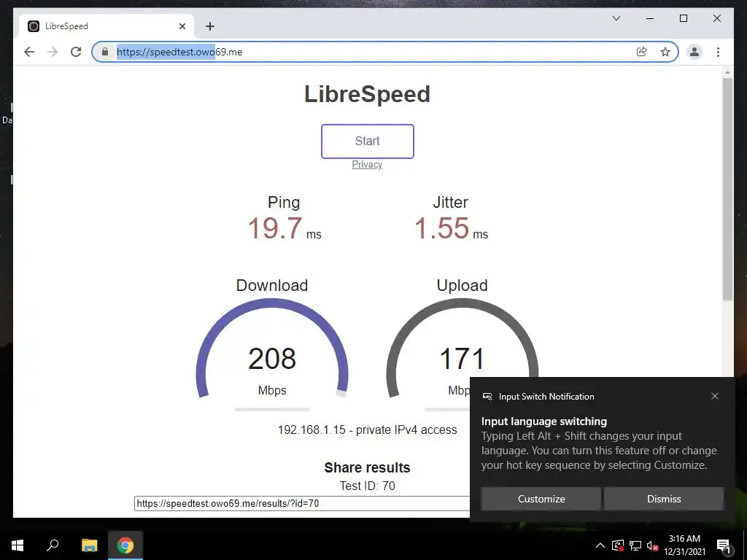The height and width of the screenshot is (560, 747).
Task: Click the Jitter value 1.55
Action: coord(441,228)
